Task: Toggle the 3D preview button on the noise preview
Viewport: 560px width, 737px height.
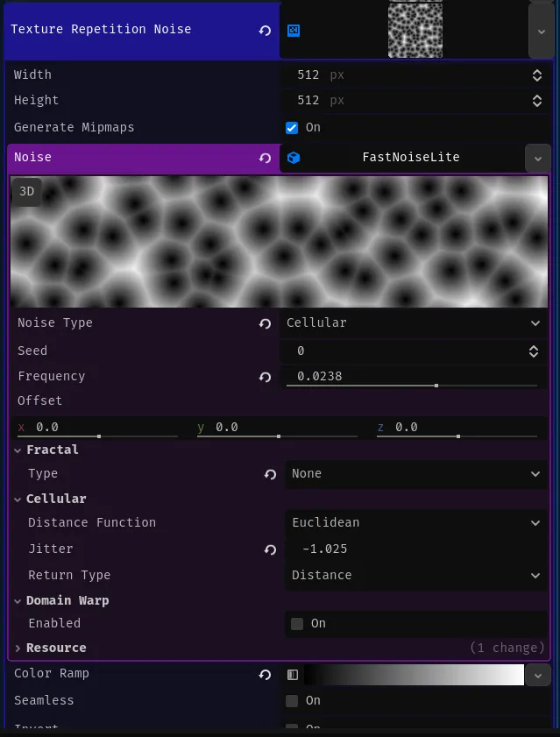Action: click(26, 191)
